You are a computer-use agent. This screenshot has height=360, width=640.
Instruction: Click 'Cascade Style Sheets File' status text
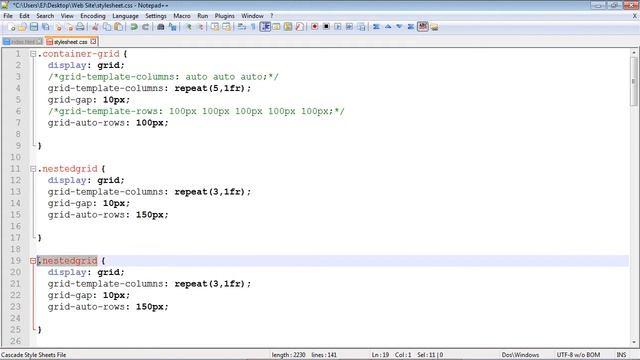tap(33, 355)
